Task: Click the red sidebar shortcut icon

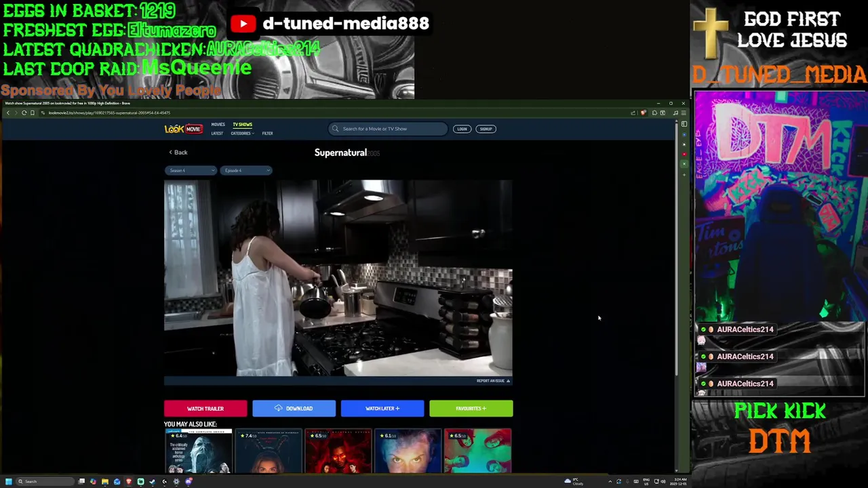Action: click(684, 154)
